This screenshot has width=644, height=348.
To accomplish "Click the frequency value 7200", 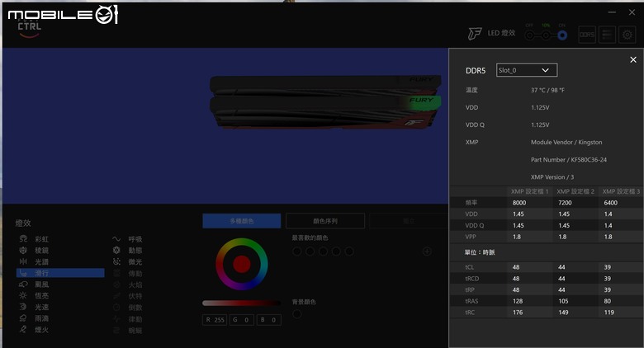I will [565, 203].
